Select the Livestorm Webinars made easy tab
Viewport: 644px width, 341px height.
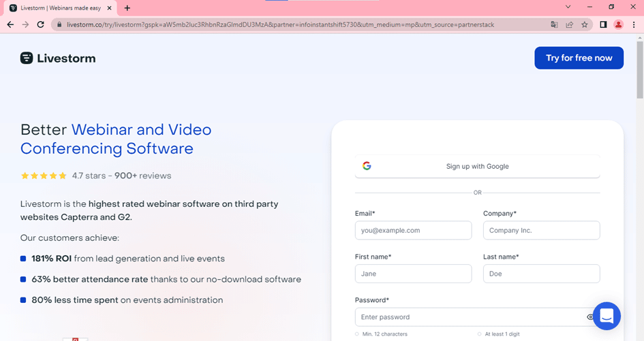click(61, 8)
